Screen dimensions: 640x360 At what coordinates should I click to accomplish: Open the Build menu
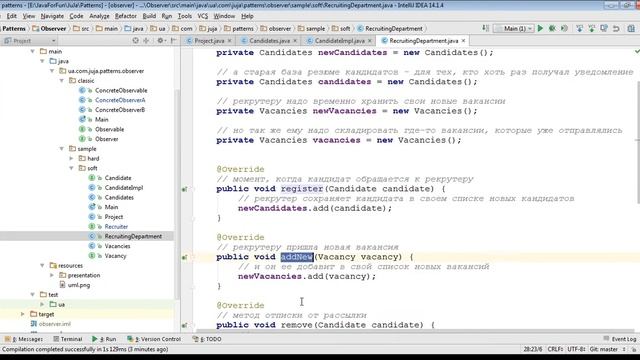(149, 16)
